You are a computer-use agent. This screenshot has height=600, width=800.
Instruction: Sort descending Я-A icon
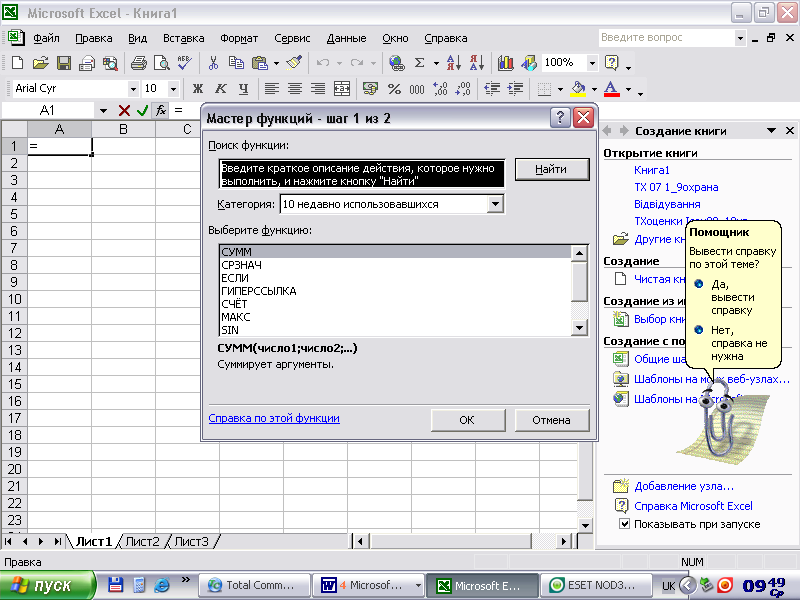coord(477,63)
